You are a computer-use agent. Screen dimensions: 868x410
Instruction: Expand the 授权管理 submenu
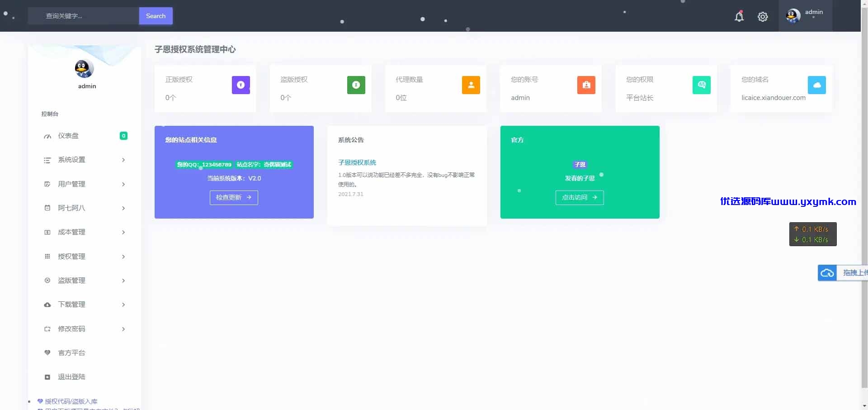pyautogui.click(x=85, y=257)
